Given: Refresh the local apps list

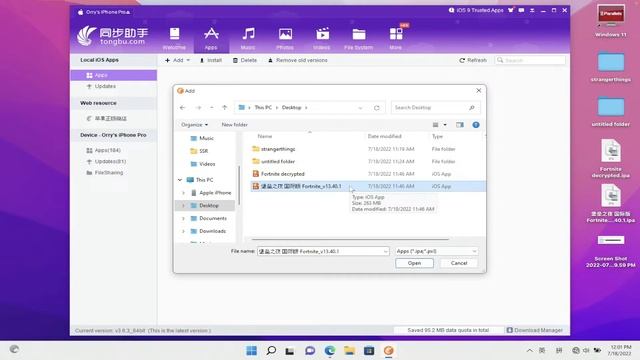Looking at the screenshot, I should (x=473, y=60).
